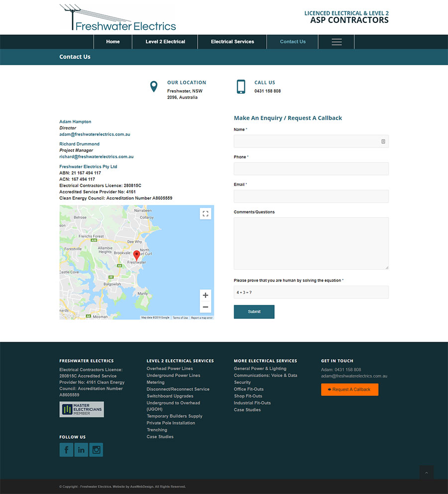The image size is (448, 494).
Task: Open Office Fit-Outs footer link
Action: point(249,389)
